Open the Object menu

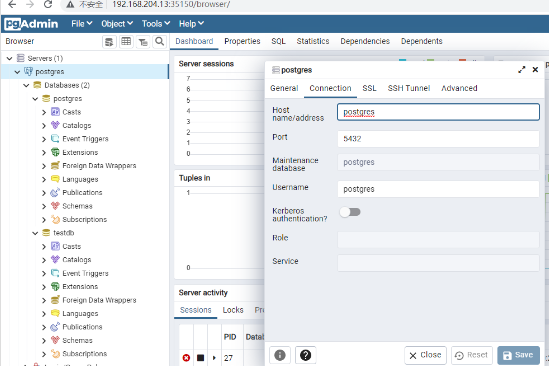(117, 24)
